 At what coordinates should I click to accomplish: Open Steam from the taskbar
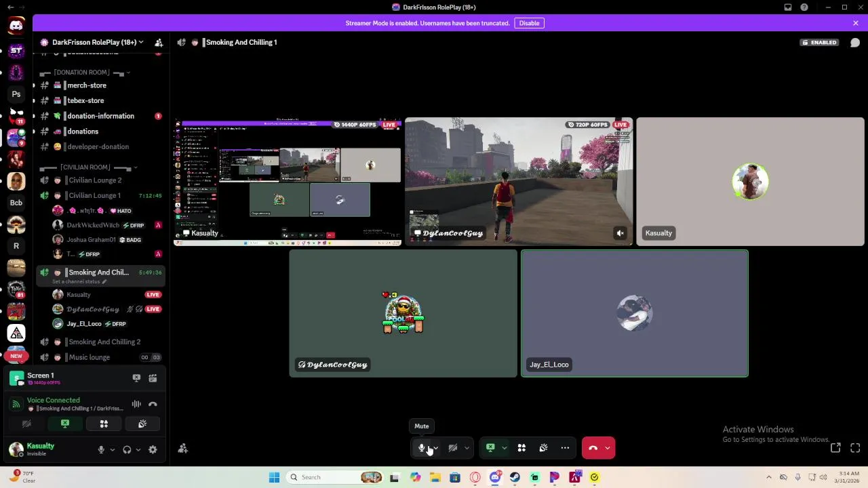point(515,477)
